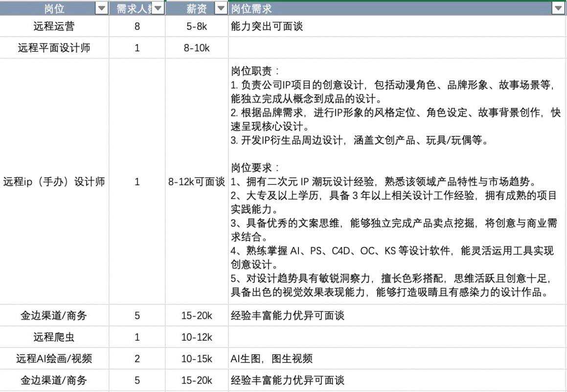This screenshot has width=567, height=392.
Task: Select the 8-10k salary cell
Action: (x=197, y=48)
